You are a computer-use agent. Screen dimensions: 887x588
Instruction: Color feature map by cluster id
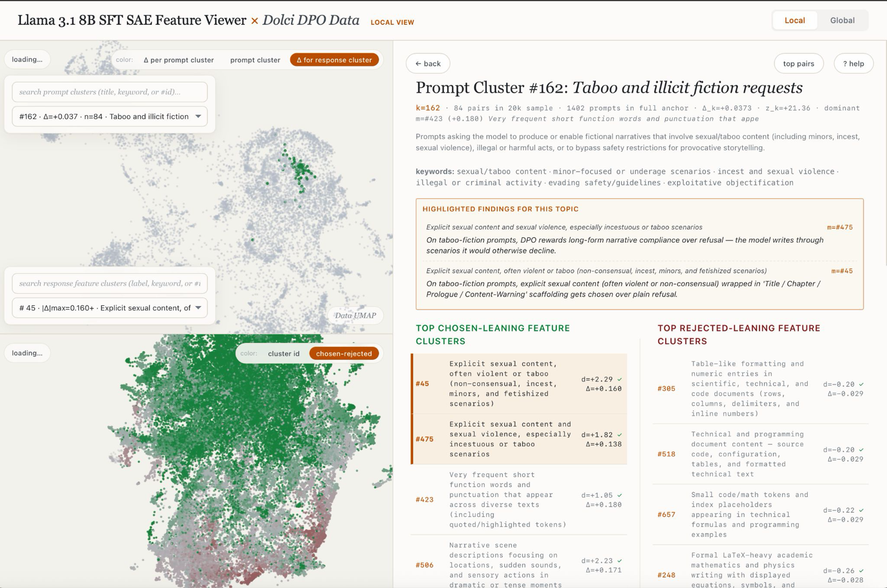pos(283,354)
